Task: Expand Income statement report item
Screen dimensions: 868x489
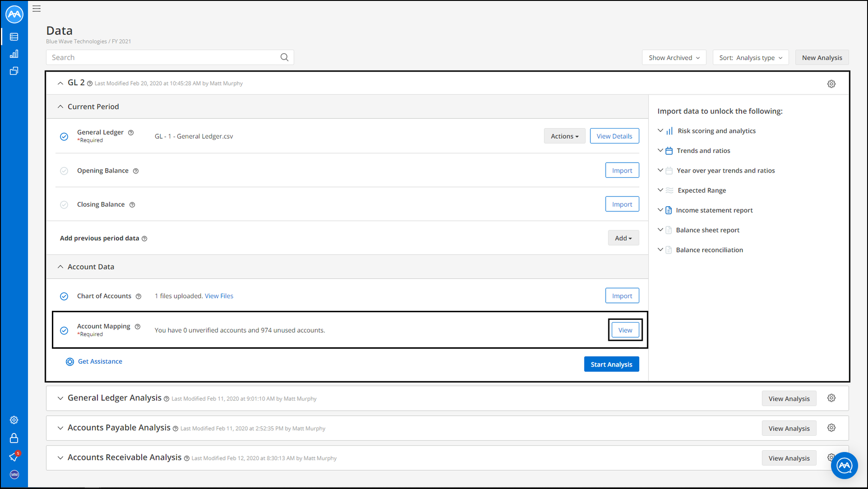Action: (660, 210)
